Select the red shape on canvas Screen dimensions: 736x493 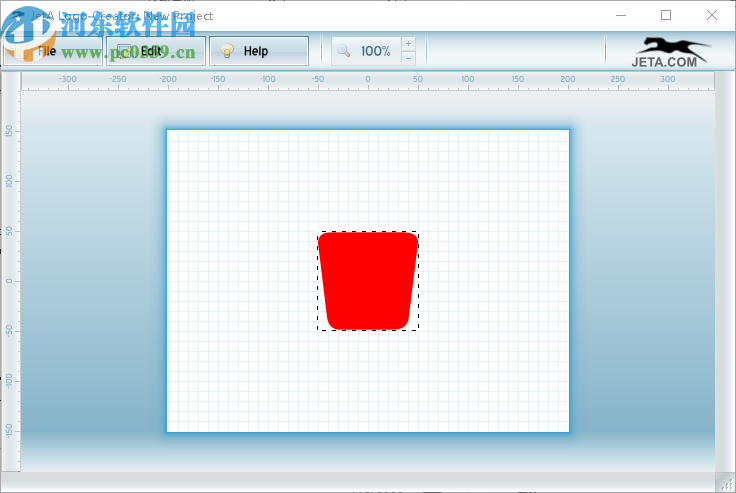(368, 281)
